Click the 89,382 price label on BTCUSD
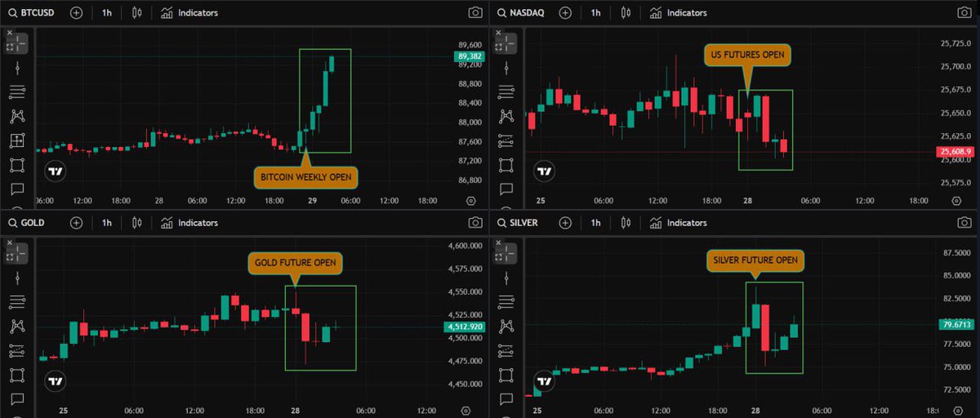The height and width of the screenshot is (418, 980). tap(468, 56)
